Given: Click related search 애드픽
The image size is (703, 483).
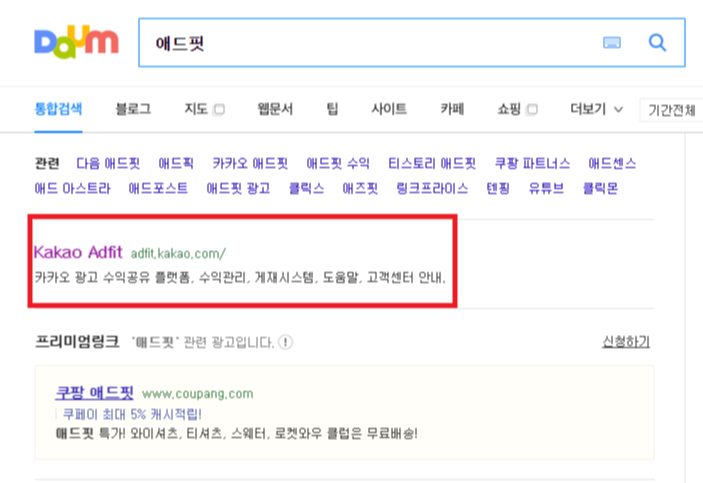Looking at the screenshot, I should tap(176, 163).
